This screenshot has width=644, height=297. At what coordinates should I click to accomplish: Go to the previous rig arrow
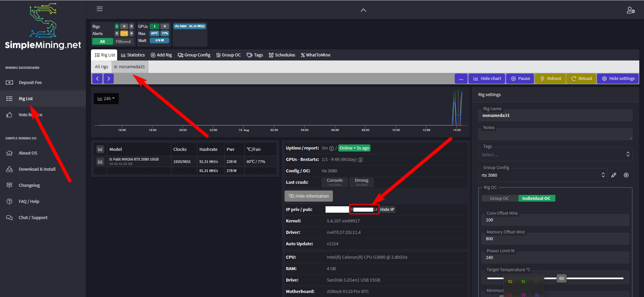pos(97,79)
